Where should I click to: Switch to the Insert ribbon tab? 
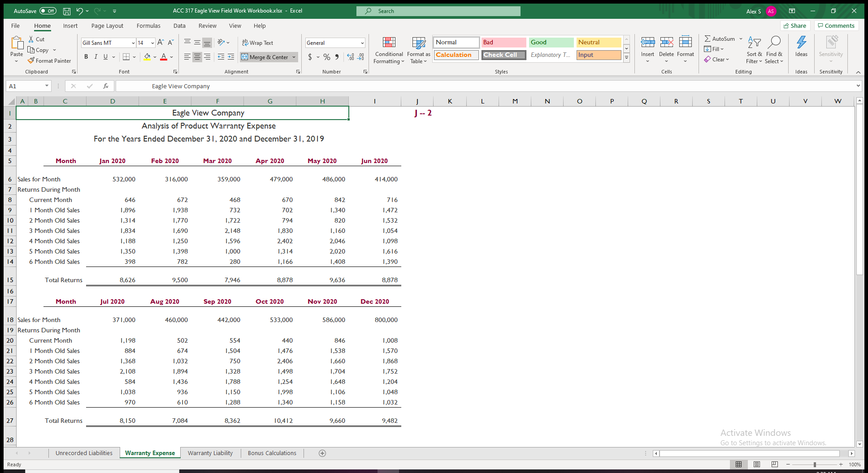point(70,26)
